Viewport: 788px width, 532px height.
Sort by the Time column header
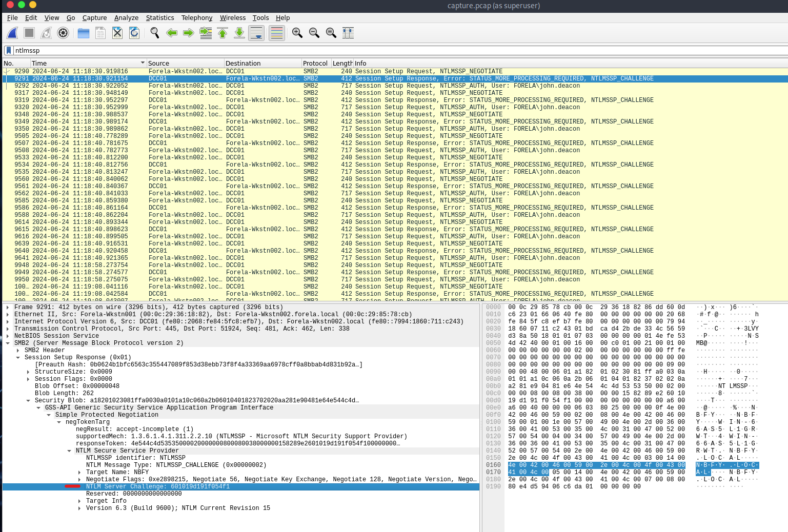coord(88,63)
